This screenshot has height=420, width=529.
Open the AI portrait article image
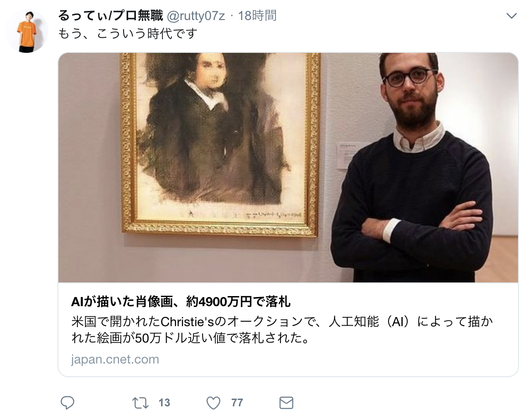click(288, 168)
